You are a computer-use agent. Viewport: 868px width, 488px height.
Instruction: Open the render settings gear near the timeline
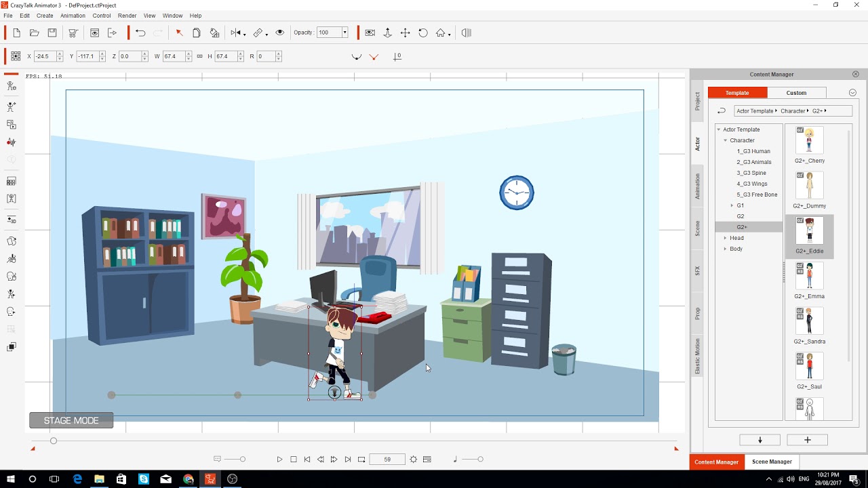414,459
